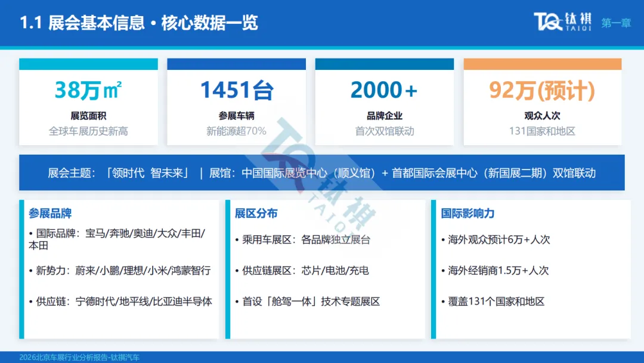The image size is (644, 363).
Task: Click the 参展车辆 label
Action: 237,116
